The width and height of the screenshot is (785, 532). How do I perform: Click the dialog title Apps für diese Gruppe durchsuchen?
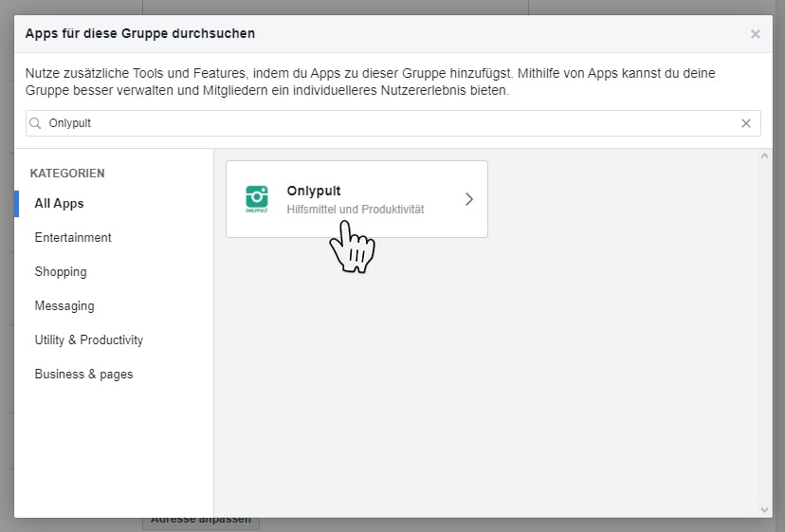139,34
